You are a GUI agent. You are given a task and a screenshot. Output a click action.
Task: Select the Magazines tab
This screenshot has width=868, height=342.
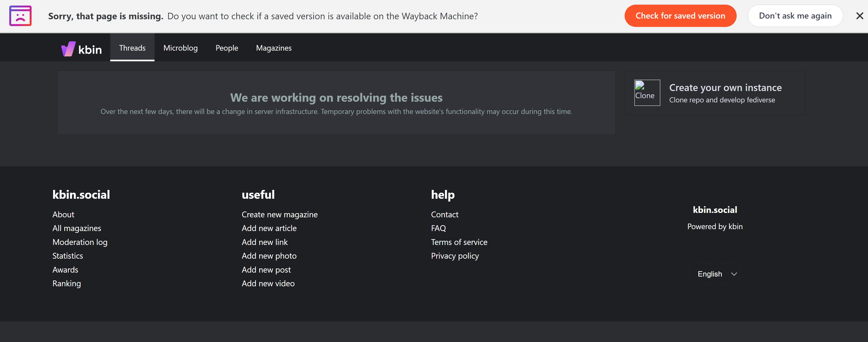[274, 48]
